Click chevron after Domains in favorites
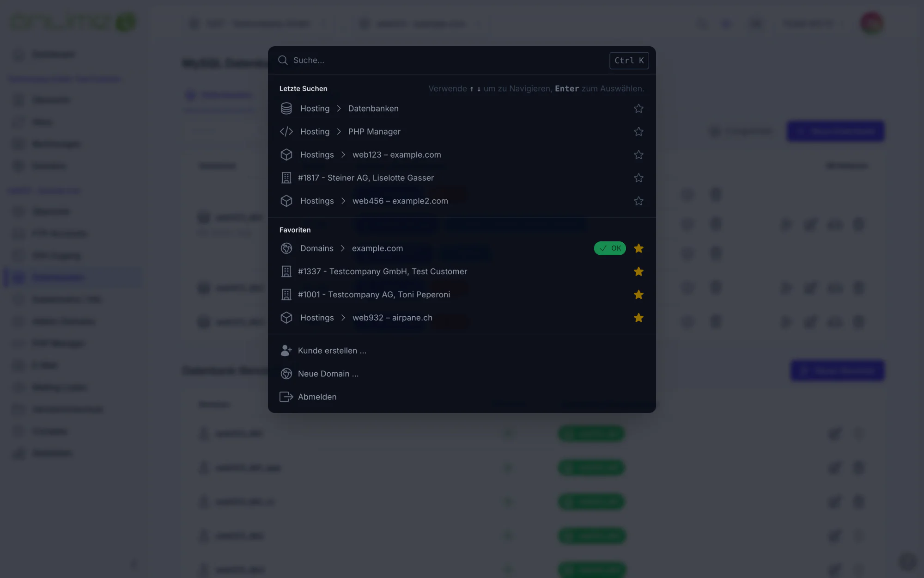Viewport: 924px width, 578px height. coord(343,248)
